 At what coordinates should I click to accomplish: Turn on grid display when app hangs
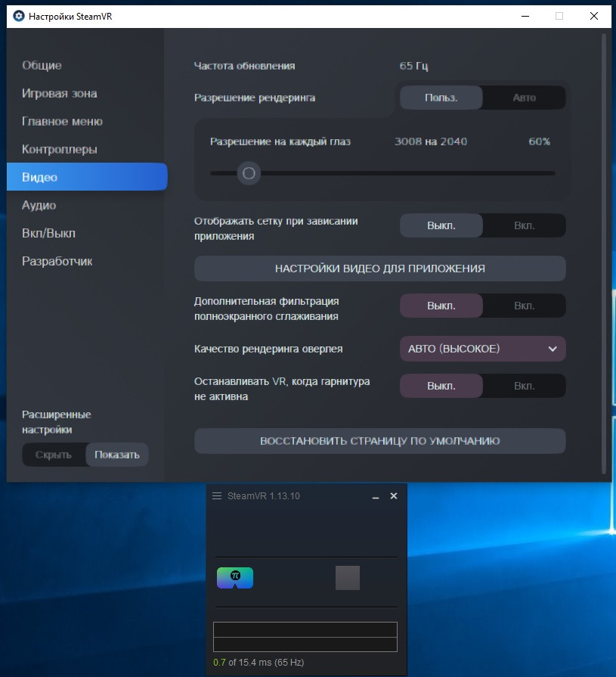point(524,225)
